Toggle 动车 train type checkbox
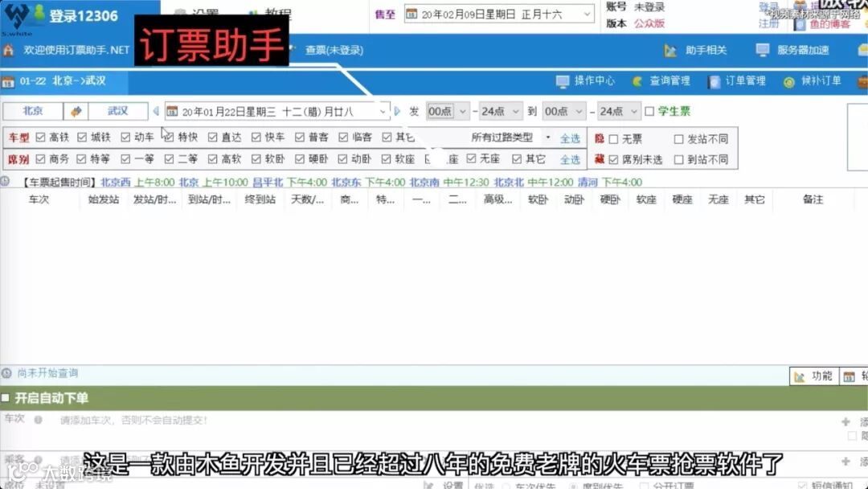The width and height of the screenshot is (868, 489). pyautogui.click(x=125, y=137)
